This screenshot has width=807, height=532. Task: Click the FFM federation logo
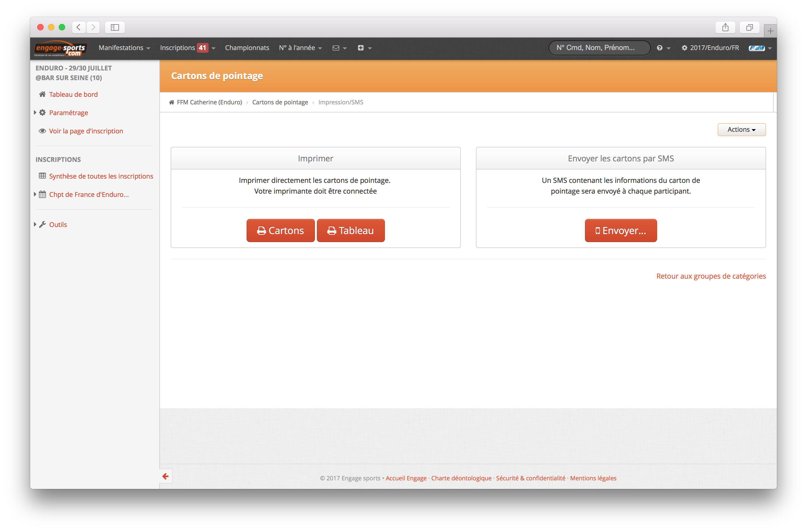756,48
